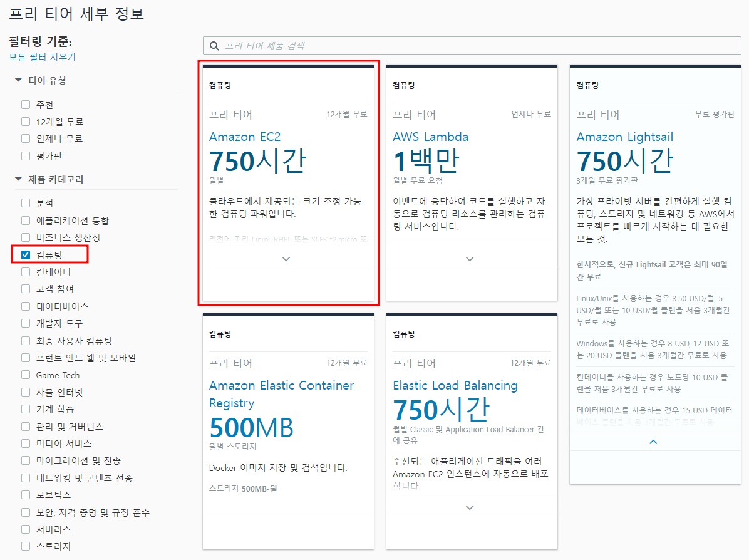Expand the Elastic Load Balancing card chevron

click(470, 507)
